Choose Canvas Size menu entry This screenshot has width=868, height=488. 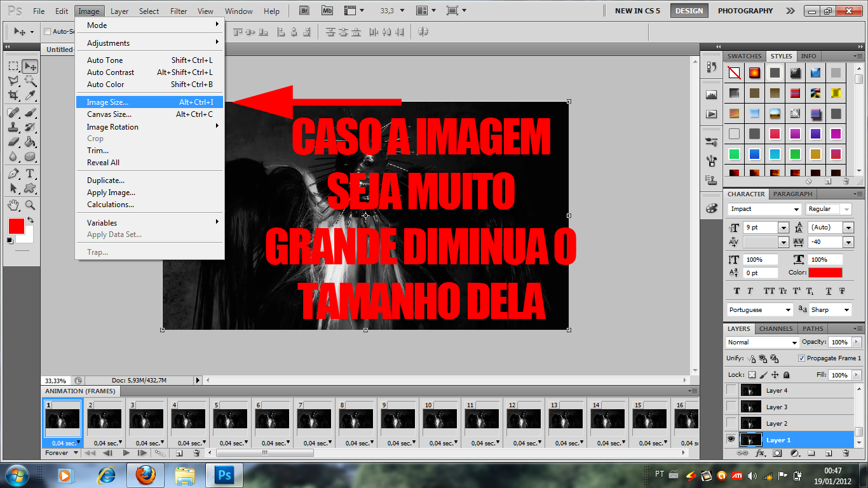150,114
